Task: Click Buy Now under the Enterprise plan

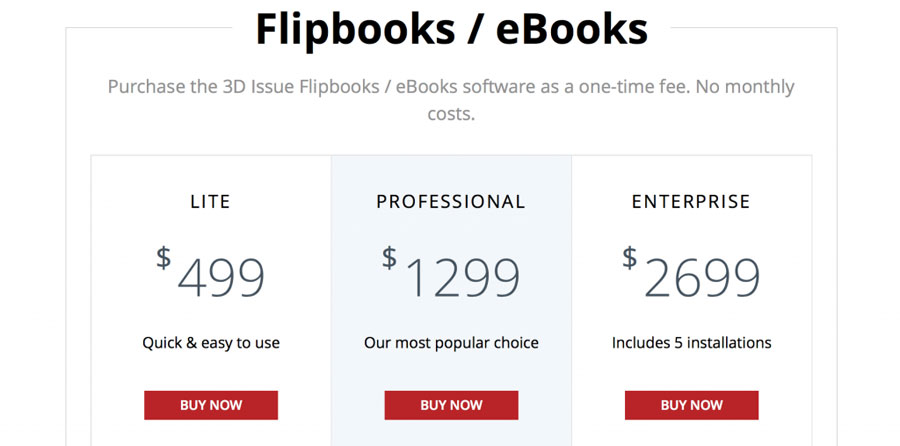Action: (692, 405)
